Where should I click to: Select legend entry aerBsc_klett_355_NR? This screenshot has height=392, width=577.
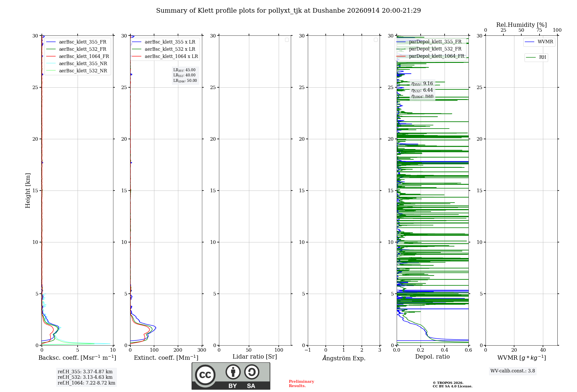(x=77, y=64)
